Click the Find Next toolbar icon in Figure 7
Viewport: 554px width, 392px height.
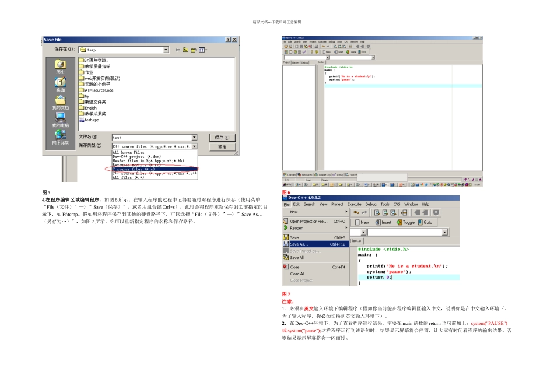click(x=393, y=212)
